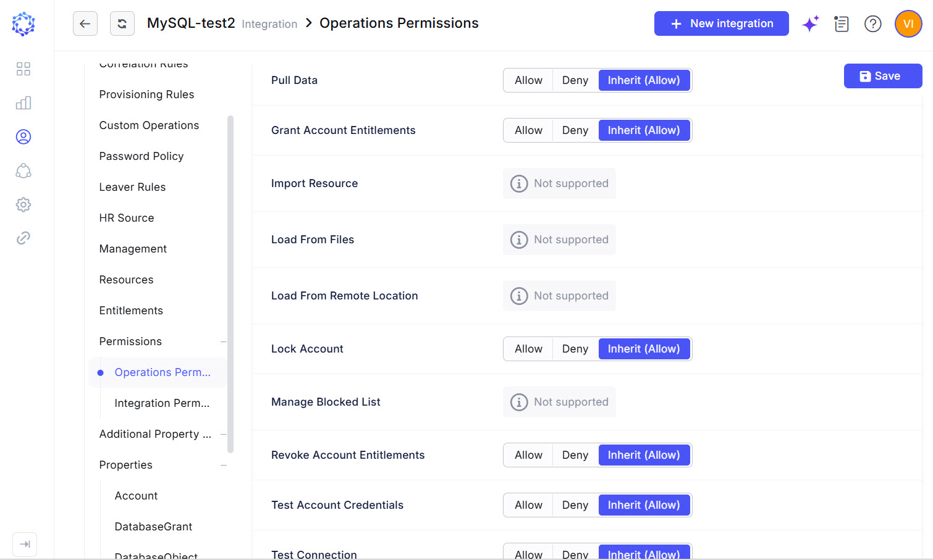This screenshot has width=933, height=560.
Task: Select Inherit (Allow) for Lock Account
Action: point(644,349)
